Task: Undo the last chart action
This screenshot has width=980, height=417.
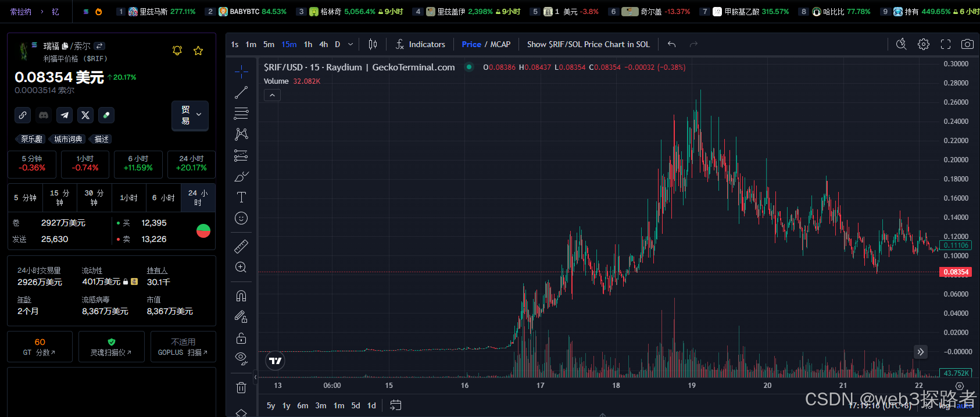Action: (672, 44)
